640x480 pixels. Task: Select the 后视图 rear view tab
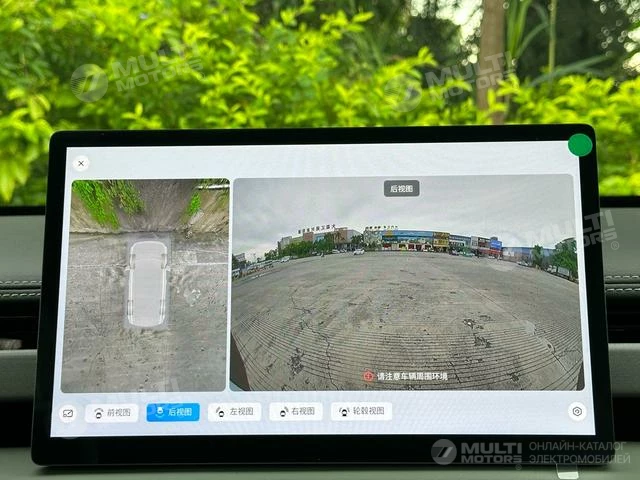[173, 412]
